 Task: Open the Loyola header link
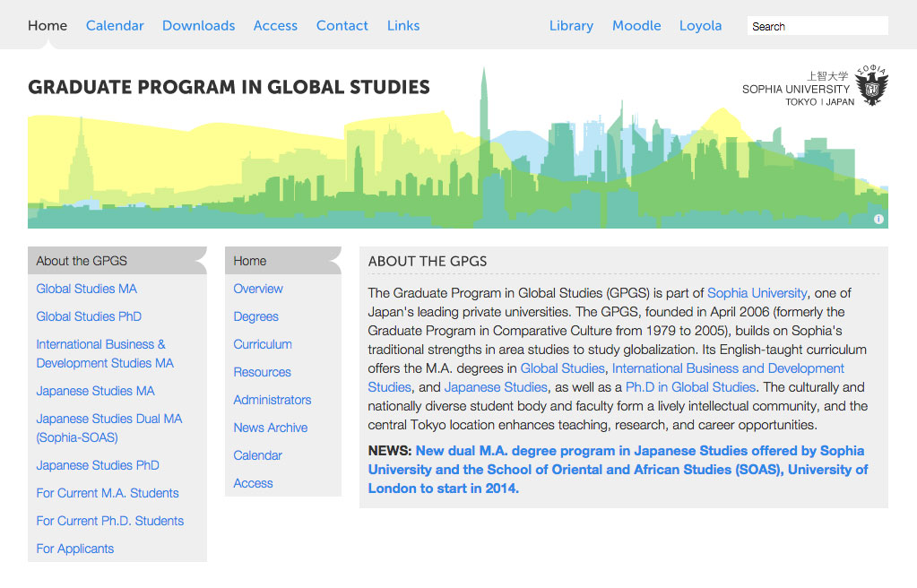pos(701,26)
